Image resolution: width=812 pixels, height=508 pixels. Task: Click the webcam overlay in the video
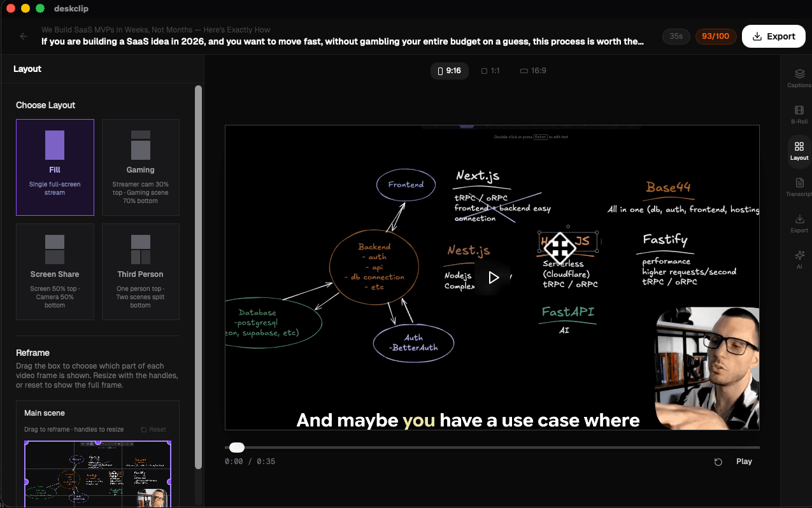[707, 368]
